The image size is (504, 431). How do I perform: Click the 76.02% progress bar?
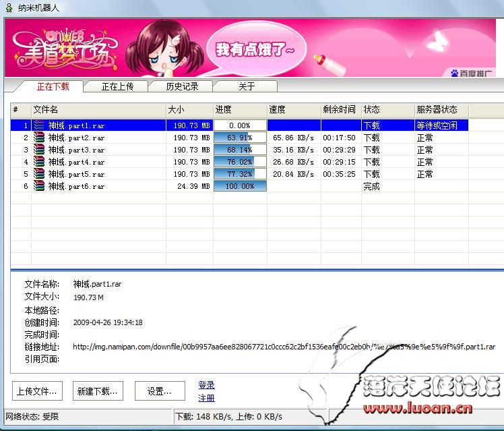240,162
